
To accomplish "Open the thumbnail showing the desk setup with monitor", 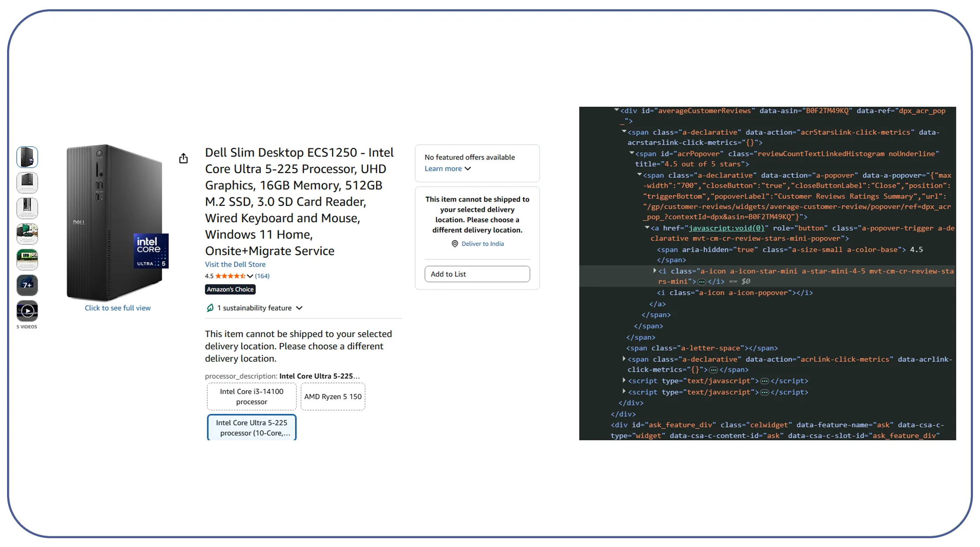I will tap(27, 234).
